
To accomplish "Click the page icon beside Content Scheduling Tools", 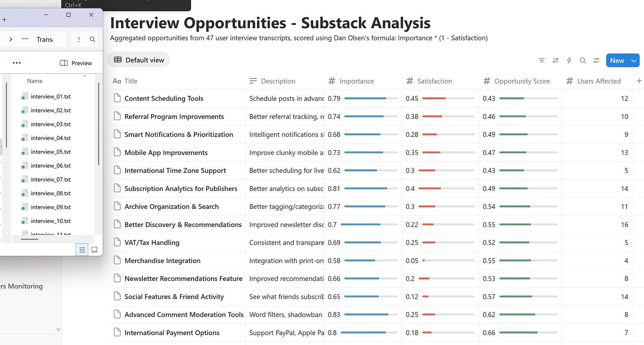I will coord(117,98).
